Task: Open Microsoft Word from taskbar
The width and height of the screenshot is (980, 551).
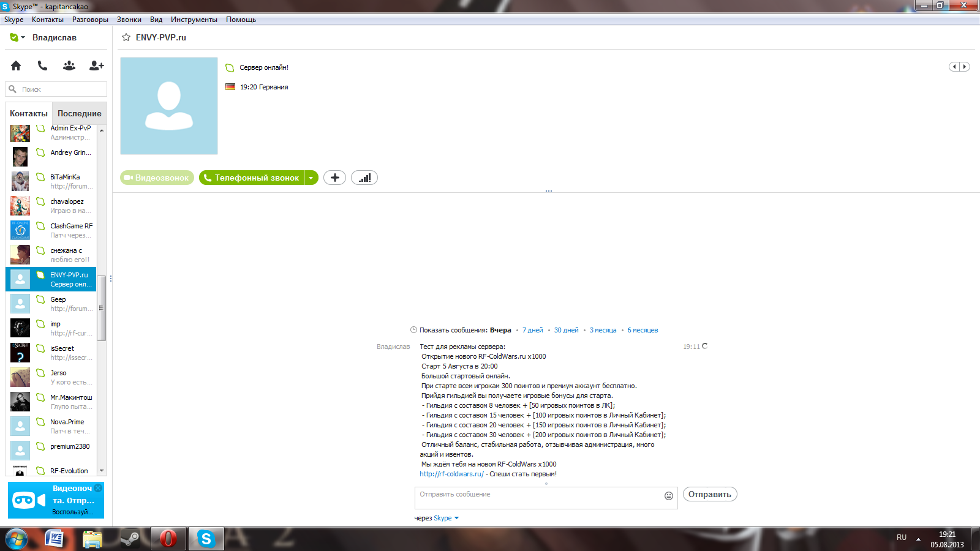Action: pos(55,539)
